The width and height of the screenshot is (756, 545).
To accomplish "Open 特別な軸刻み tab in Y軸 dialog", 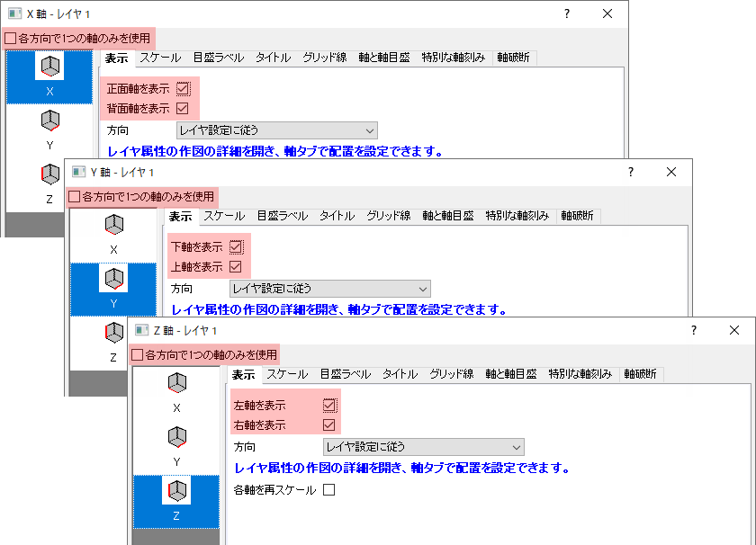I will point(517,216).
